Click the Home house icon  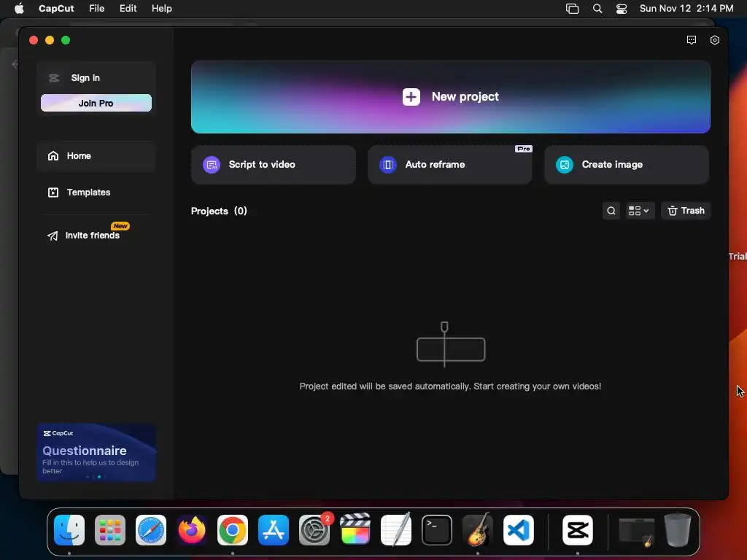[53, 156]
